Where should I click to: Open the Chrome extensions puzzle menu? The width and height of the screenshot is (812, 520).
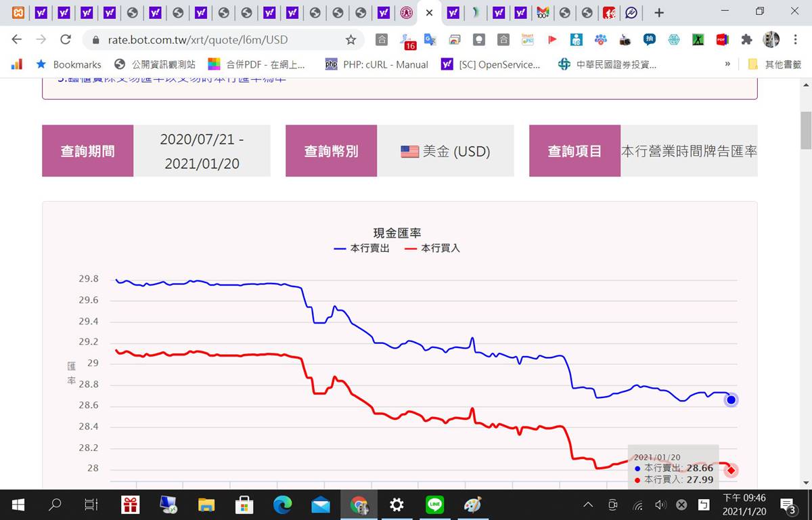(x=746, y=40)
